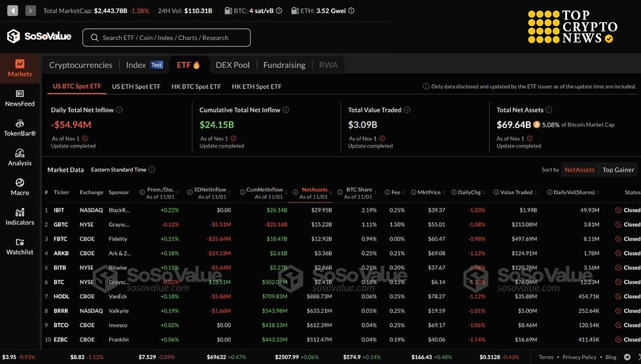Sort by the Prem./Dsc. column
The image size is (641, 364).
click(161, 190)
